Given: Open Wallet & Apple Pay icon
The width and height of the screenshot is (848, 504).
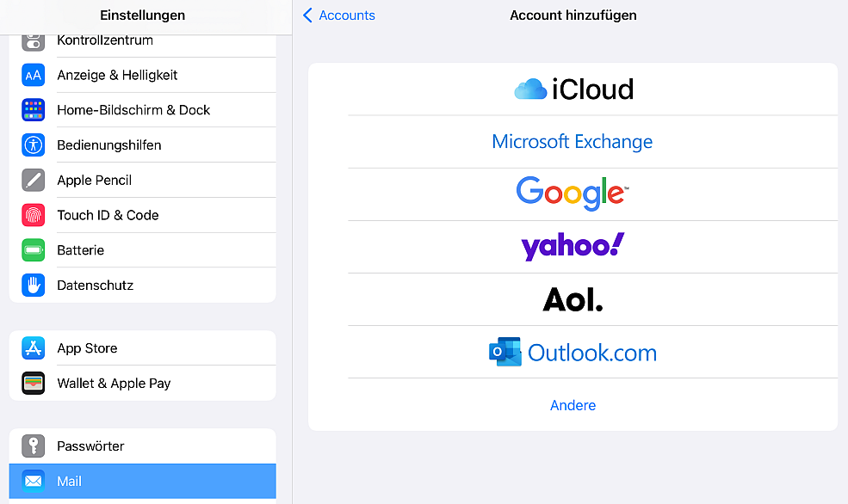Looking at the screenshot, I should [x=33, y=384].
